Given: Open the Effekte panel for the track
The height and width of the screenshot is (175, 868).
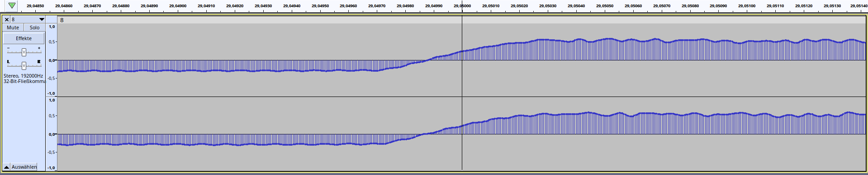Looking at the screenshot, I should click(x=24, y=38).
